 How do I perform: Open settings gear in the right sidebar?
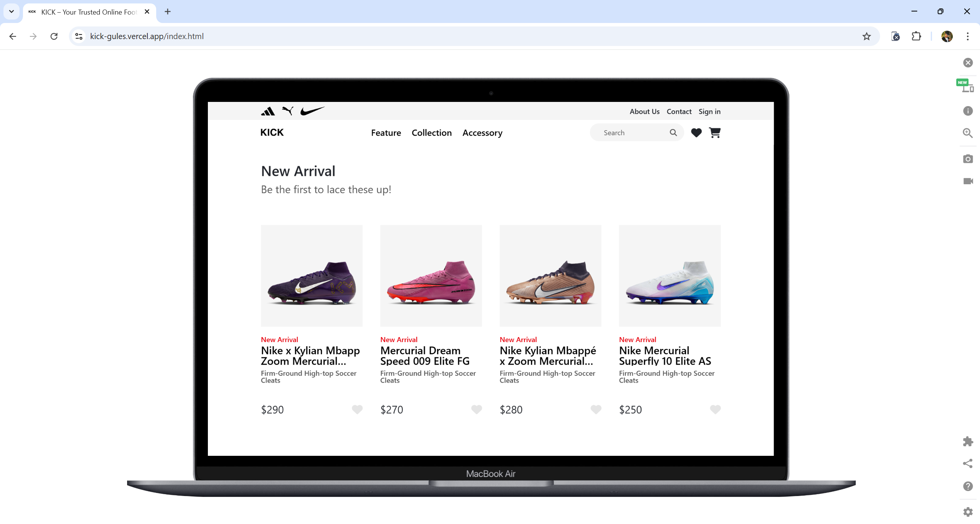(968, 512)
